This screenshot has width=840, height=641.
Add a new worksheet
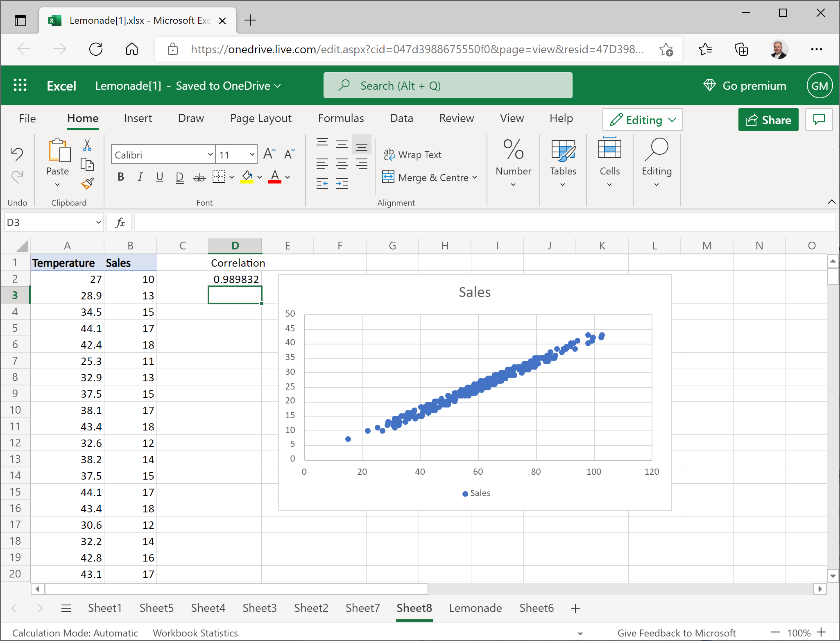[x=575, y=608]
